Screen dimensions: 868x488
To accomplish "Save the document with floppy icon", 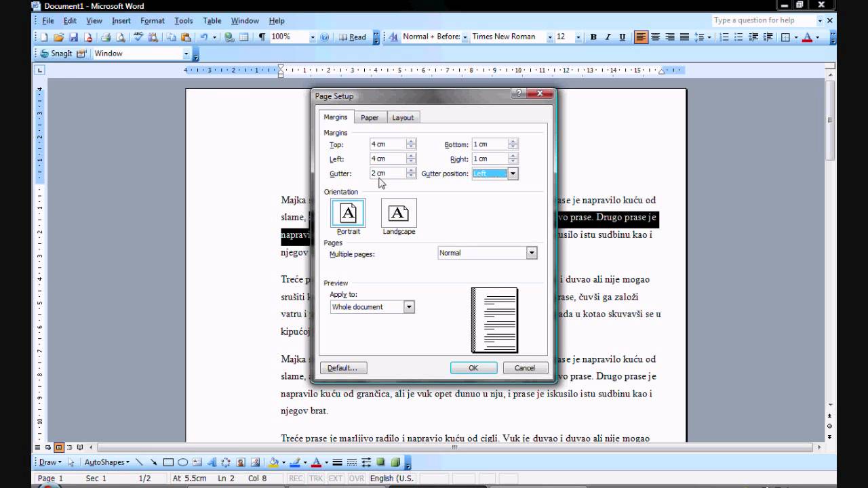I will point(73,37).
